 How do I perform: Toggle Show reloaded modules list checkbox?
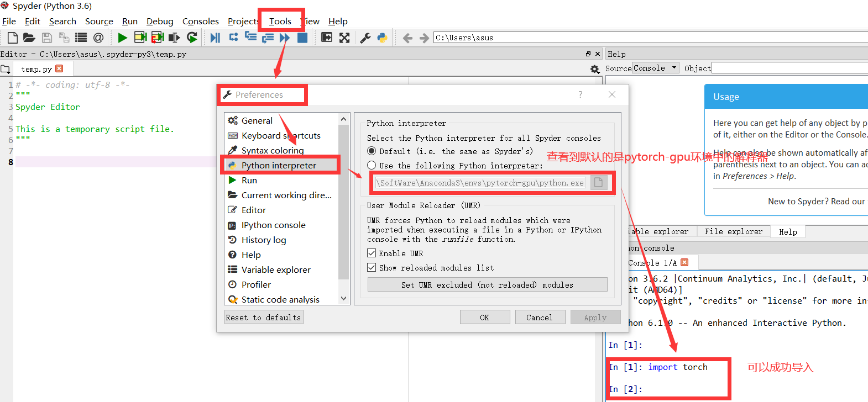pyautogui.click(x=372, y=267)
